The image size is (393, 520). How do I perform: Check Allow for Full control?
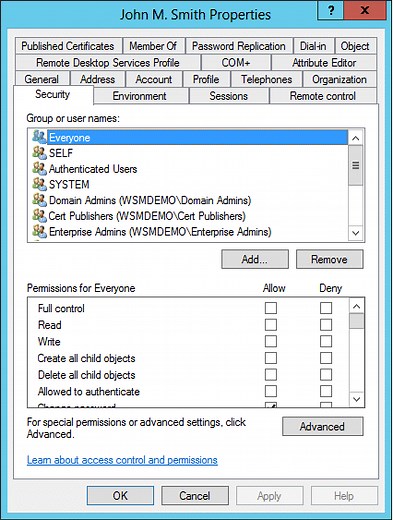point(271,308)
